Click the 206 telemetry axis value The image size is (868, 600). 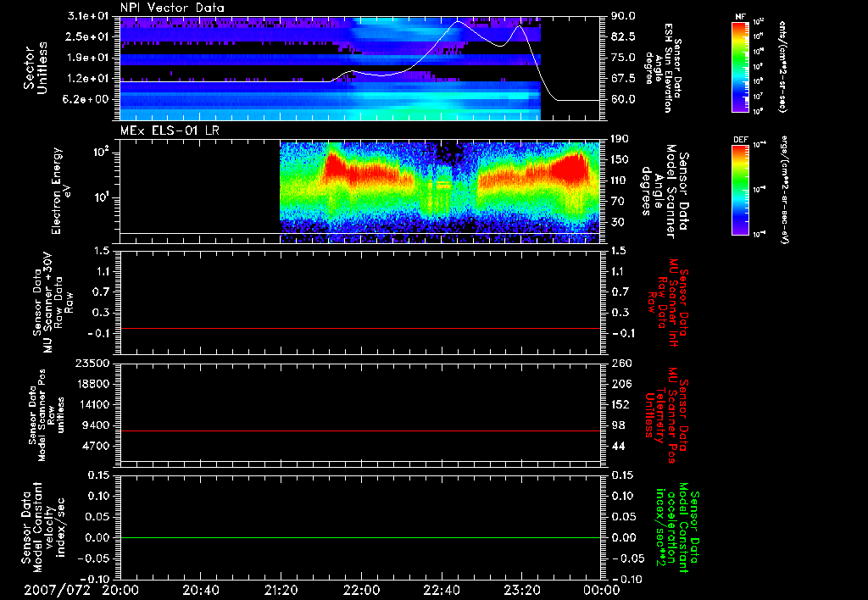[x=621, y=384]
